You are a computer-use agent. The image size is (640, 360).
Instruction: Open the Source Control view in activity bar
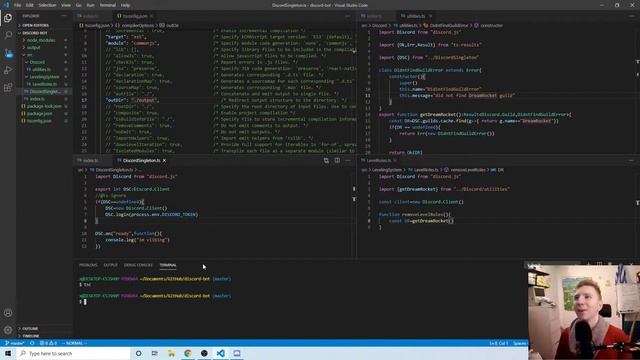click(8, 53)
